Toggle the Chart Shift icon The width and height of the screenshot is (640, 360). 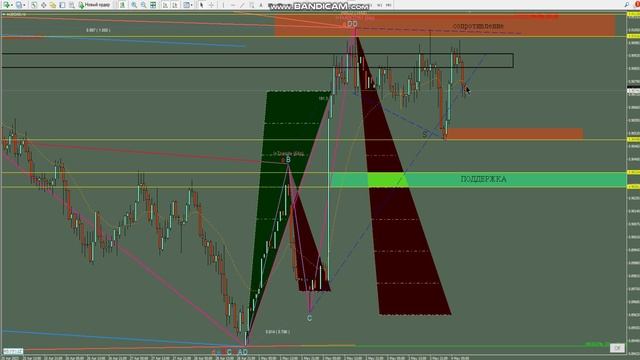point(175,5)
